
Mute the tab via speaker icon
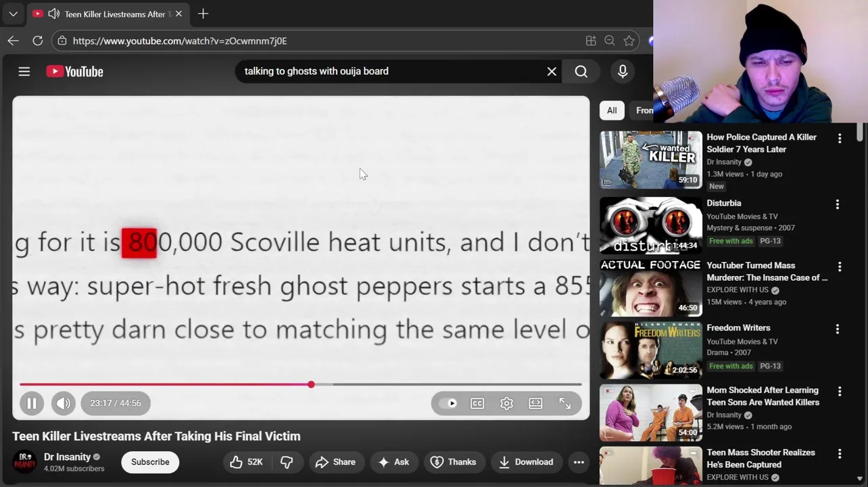[54, 14]
